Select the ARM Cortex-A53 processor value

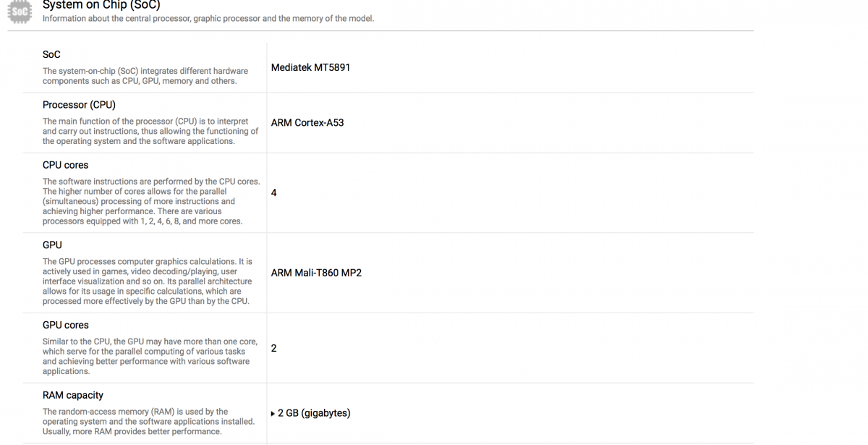tap(307, 123)
